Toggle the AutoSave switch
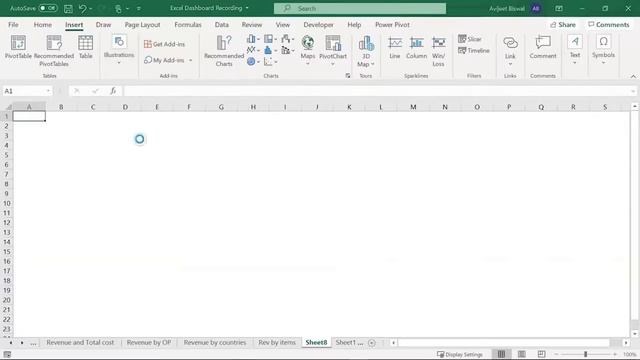This screenshot has height=360, width=640. [x=48, y=8]
